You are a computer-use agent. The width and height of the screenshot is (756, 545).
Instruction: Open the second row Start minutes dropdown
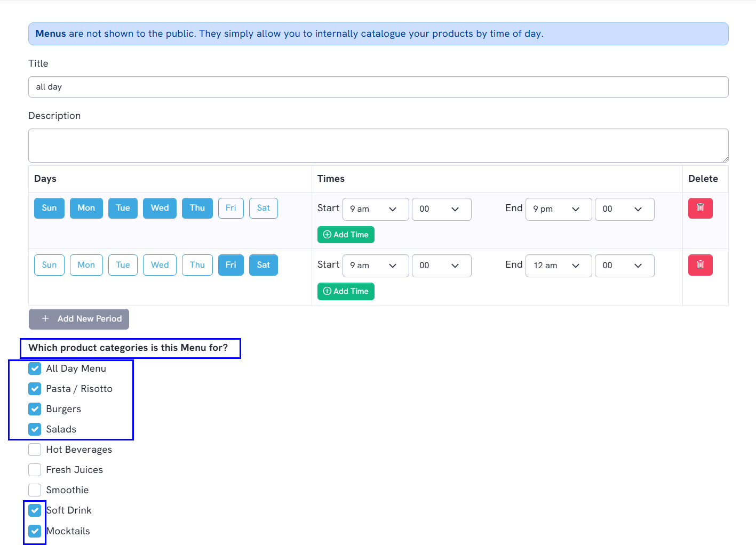pos(441,266)
